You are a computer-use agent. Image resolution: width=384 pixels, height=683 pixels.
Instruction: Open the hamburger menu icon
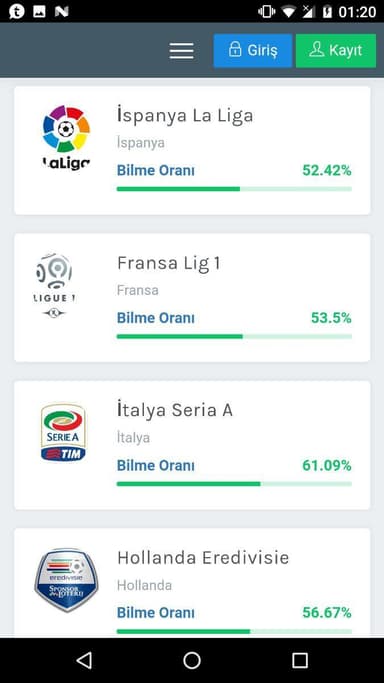(x=182, y=51)
